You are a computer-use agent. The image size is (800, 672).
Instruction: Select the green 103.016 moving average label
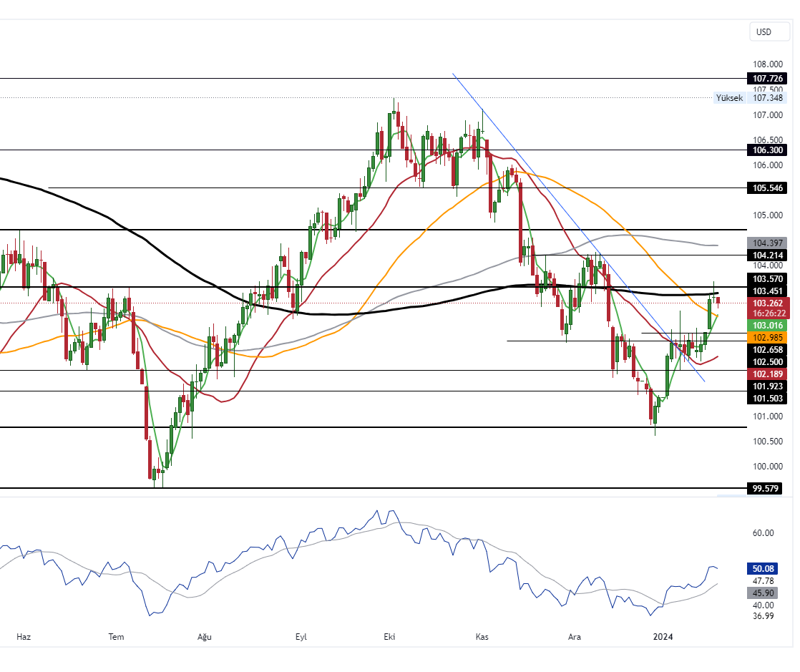[x=766, y=325]
